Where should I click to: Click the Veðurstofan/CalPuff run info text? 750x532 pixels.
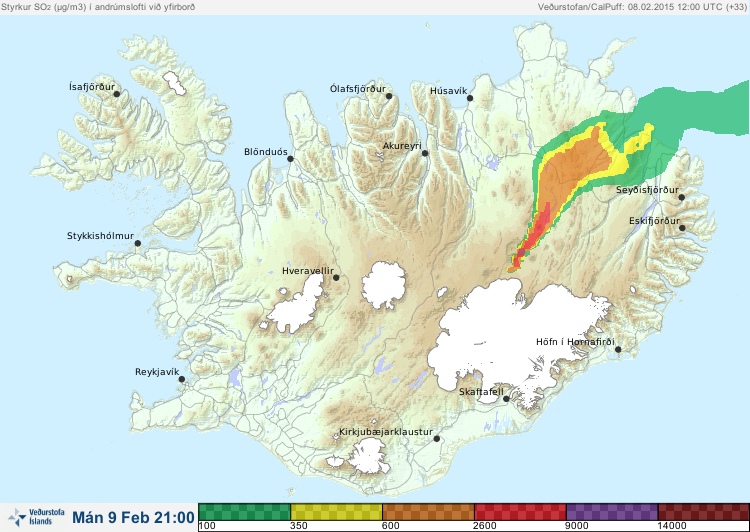641,7
